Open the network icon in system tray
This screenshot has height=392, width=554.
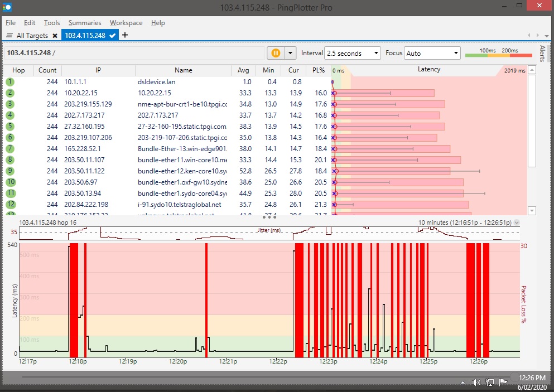[489, 383]
